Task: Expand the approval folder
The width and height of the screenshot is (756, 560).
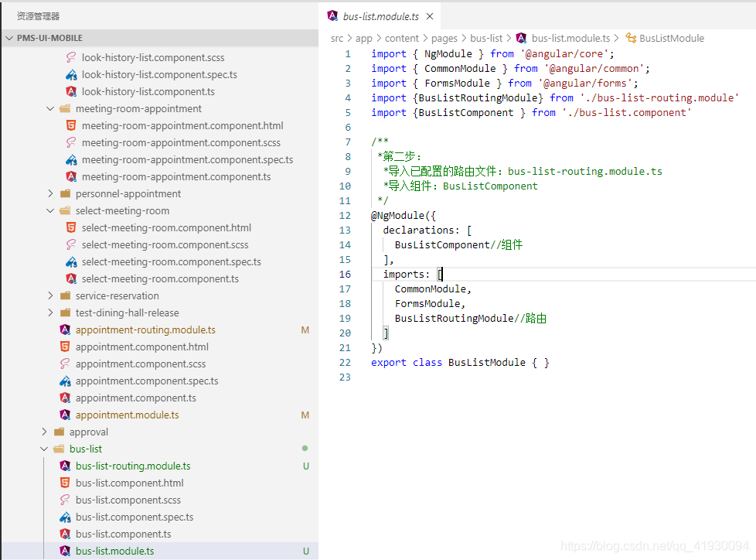Action: click(44, 432)
